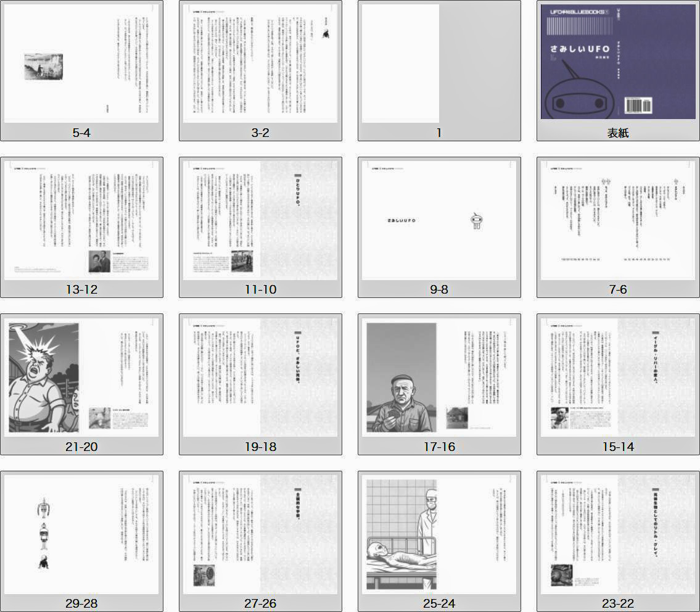Click the pages 7-6 contents spread
This screenshot has width=700, height=612.
pyautogui.click(x=617, y=220)
